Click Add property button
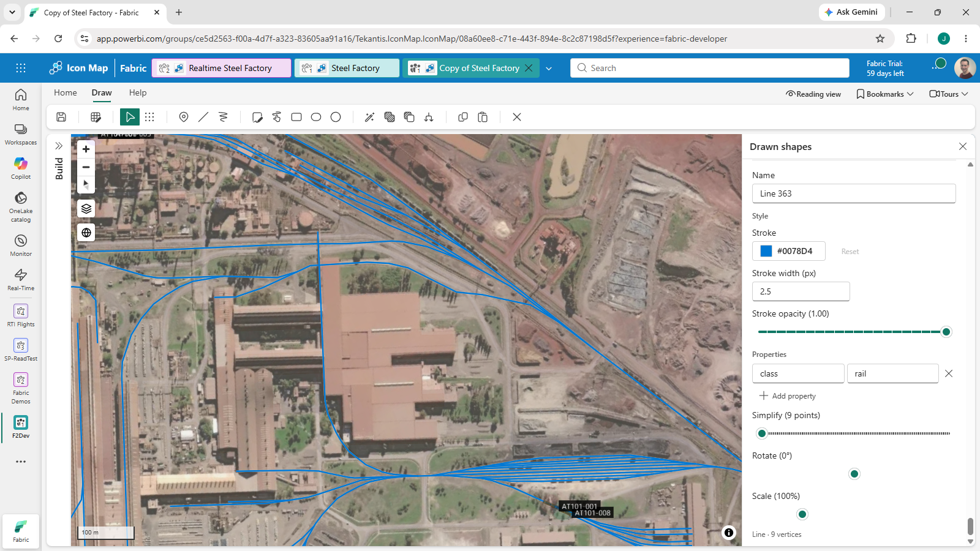This screenshot has height=551, width=980. [788, 396]
